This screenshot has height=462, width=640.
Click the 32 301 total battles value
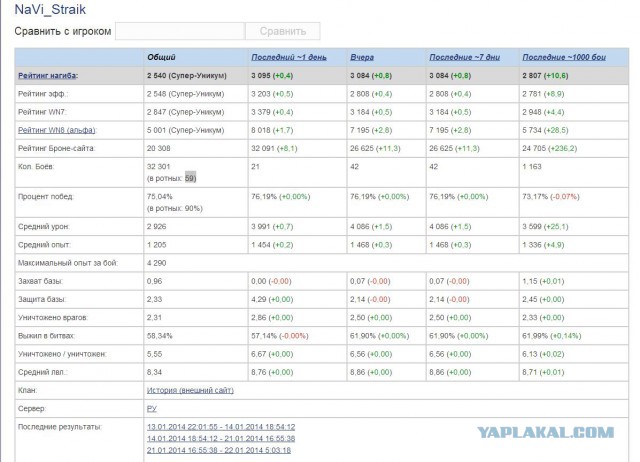pyautogui.click(x=158, y=167)
